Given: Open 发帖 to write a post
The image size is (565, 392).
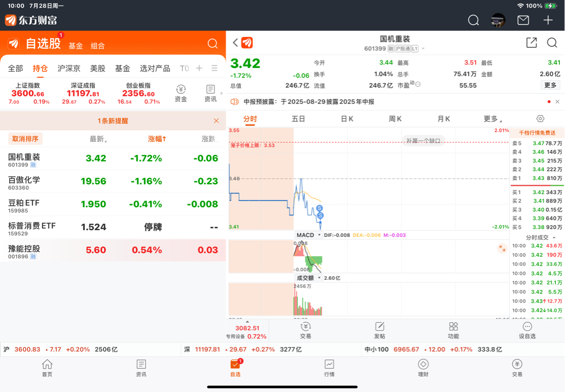Looking at the screenshot, I should coord(380,330).
